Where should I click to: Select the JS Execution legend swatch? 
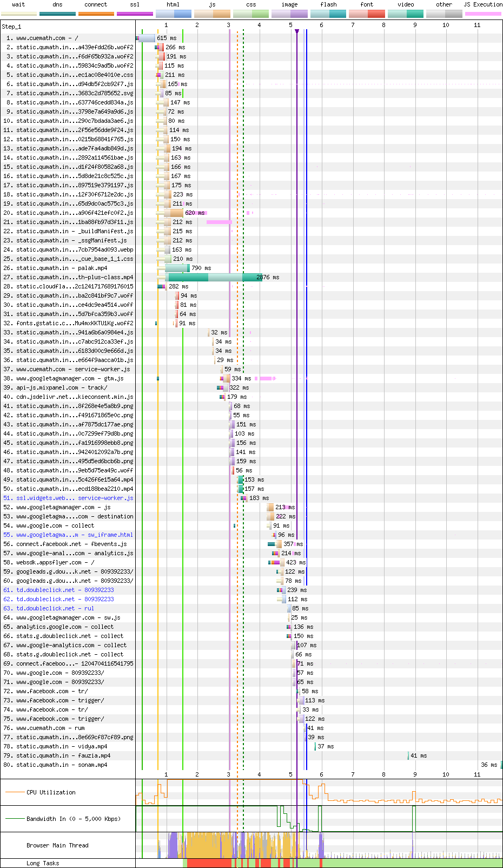(482, 14)
